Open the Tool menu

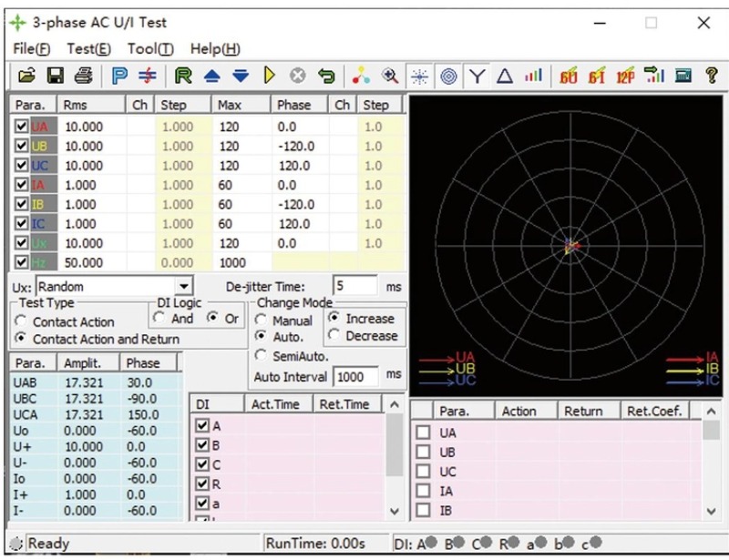[150, 48]
